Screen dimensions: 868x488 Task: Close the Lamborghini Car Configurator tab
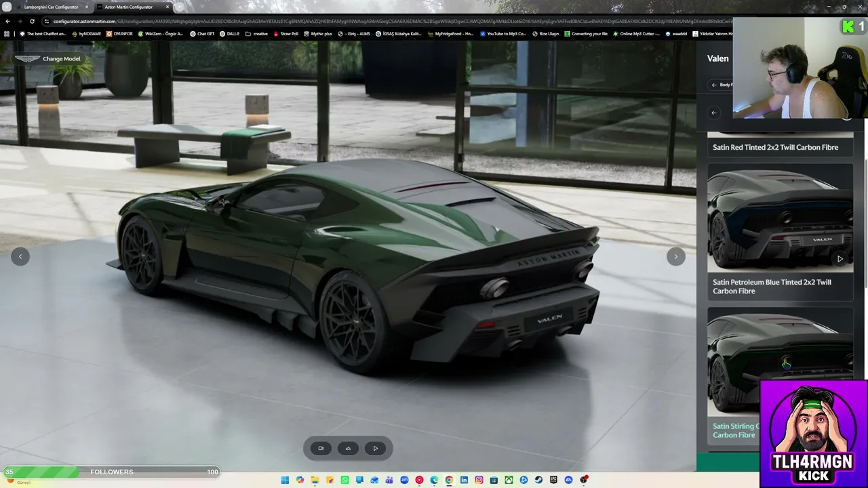tap(86, 7)
